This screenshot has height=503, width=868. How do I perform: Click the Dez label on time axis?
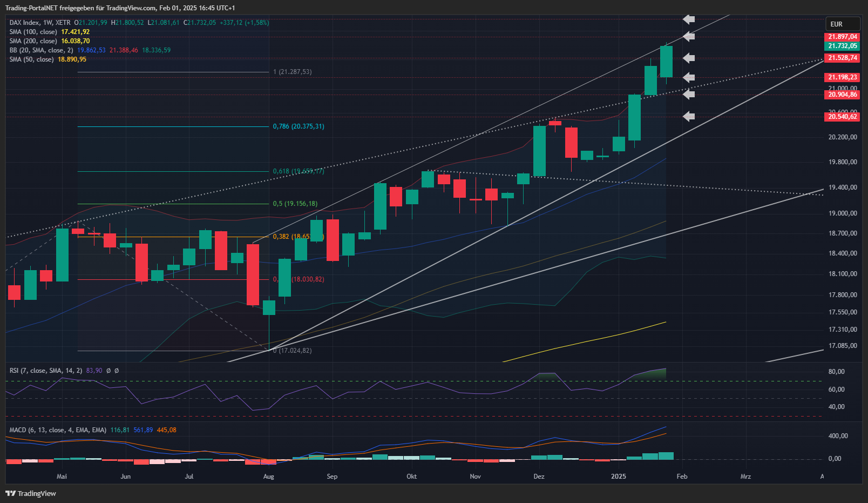(539, 477)
